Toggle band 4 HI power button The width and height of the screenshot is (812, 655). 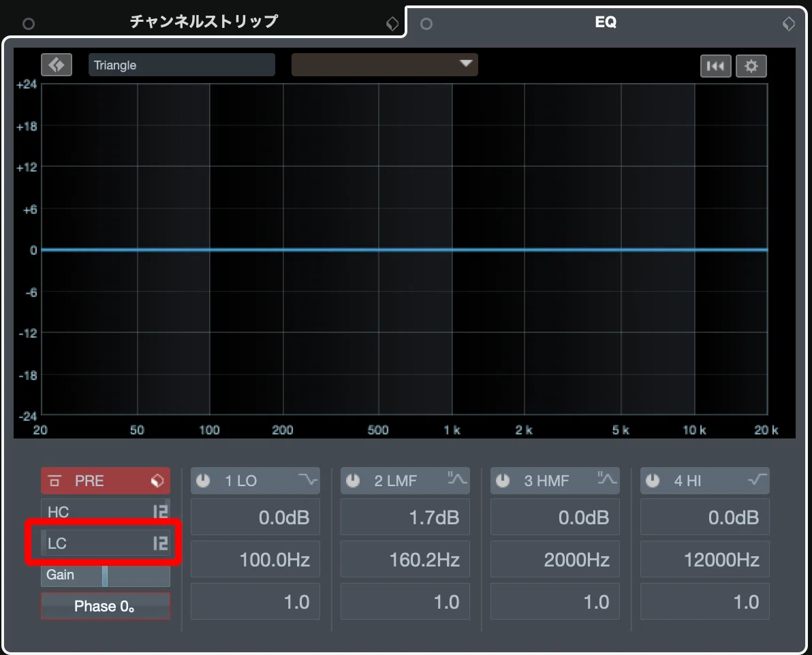653,481
